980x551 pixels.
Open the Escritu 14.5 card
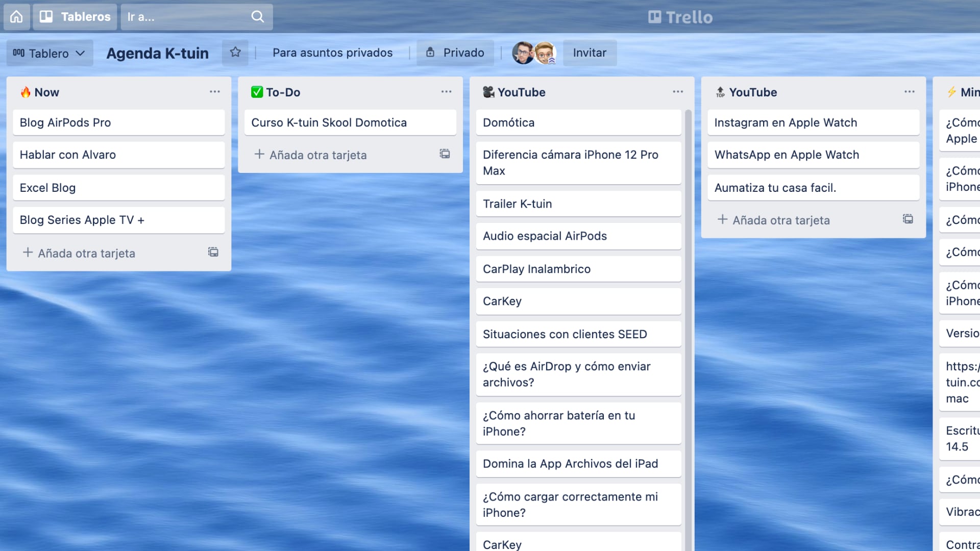tap(960, 439)
